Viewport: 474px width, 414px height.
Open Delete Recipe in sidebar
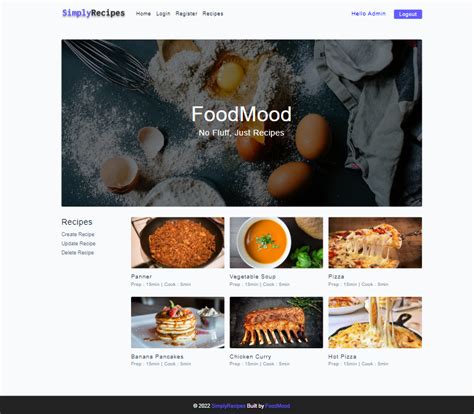pyautogui.click(x=77, y=253)
